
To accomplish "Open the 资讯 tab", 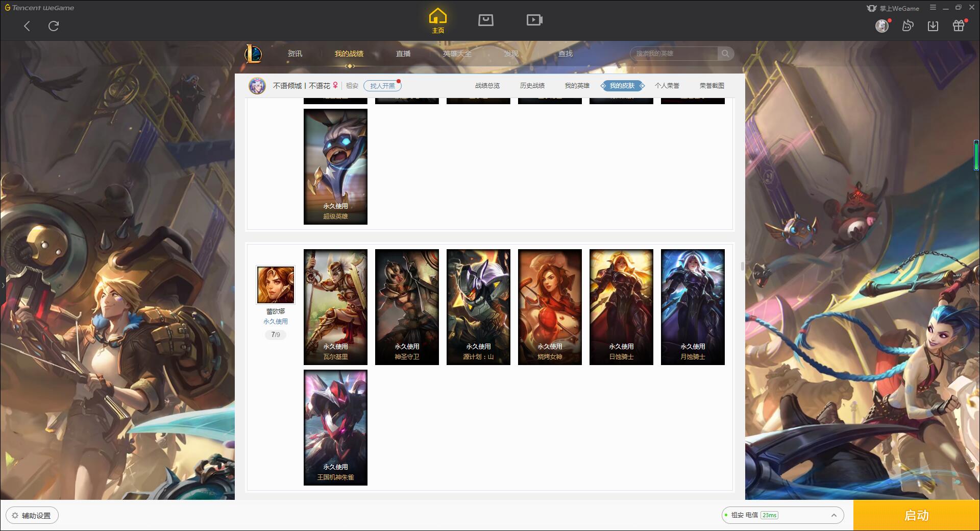I will coord(295,54).
